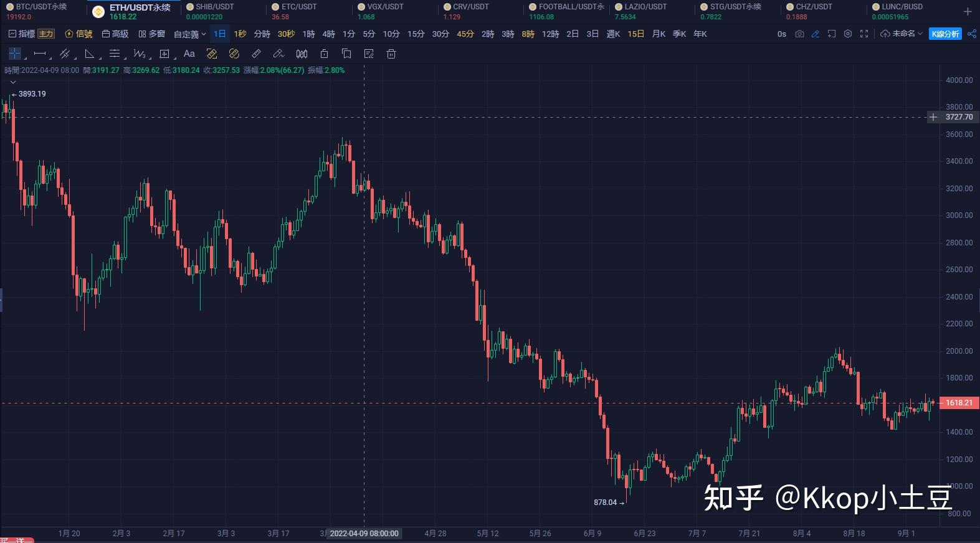Select the gray ruler measurement tool
This screenshot has height=543, width=980.
[x=257, y=54]
